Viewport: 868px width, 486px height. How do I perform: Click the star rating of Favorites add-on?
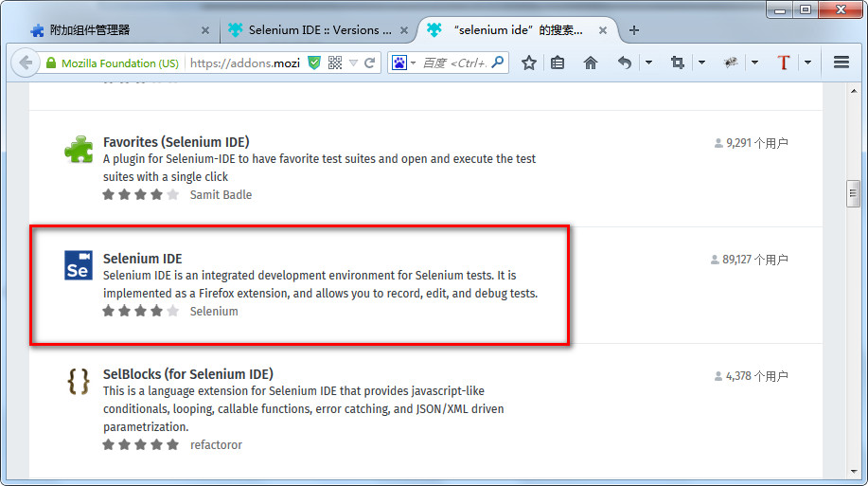[x=141, y=194]
